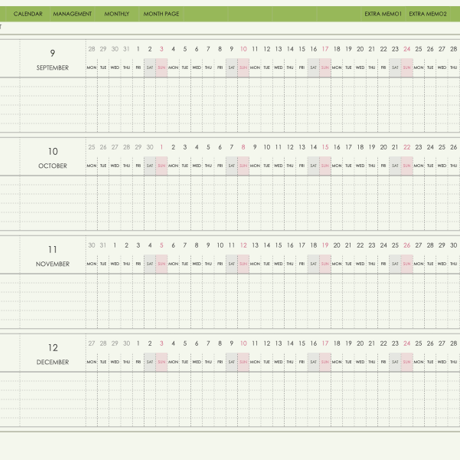The height and width of the screenshot is (460, 460).
Task: Select greyed date 31 in the September row
Action: coord(126,49)
